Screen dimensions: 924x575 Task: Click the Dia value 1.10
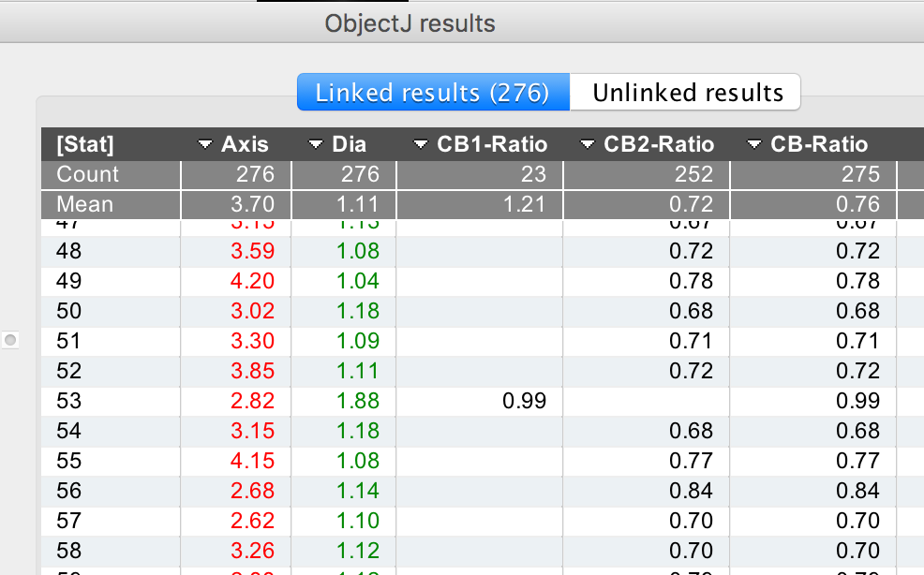click(x=358, y=522)
